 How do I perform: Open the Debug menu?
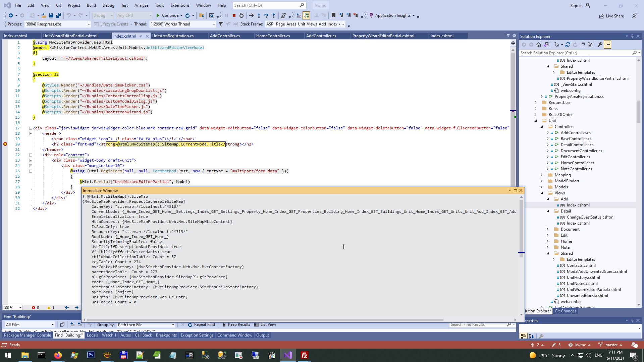[108, 5]
